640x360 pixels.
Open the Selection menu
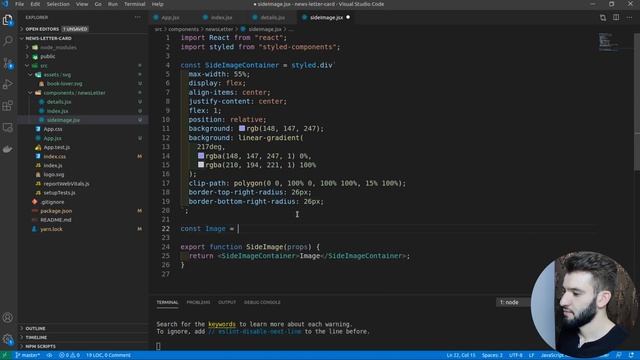(58, 4)
